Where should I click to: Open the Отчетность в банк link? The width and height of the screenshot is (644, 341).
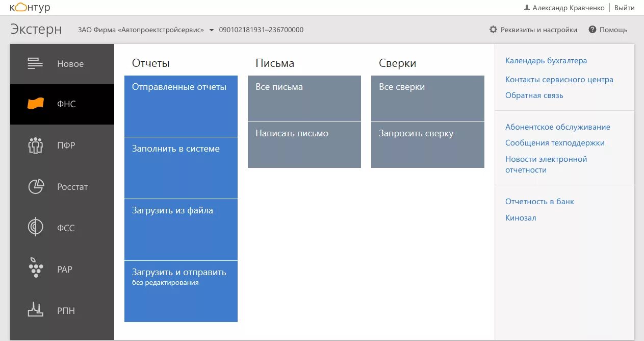(539, 202)
